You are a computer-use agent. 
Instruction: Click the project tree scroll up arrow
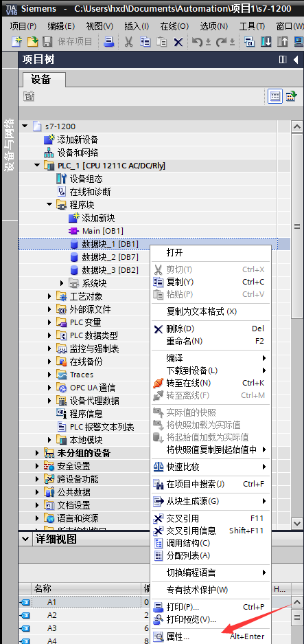(297, 126)
